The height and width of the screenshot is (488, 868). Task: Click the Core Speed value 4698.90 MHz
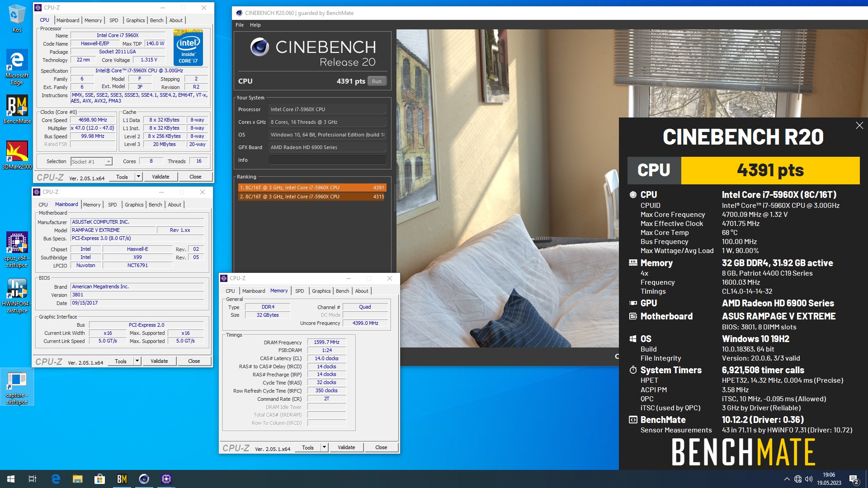pos(93,120)
